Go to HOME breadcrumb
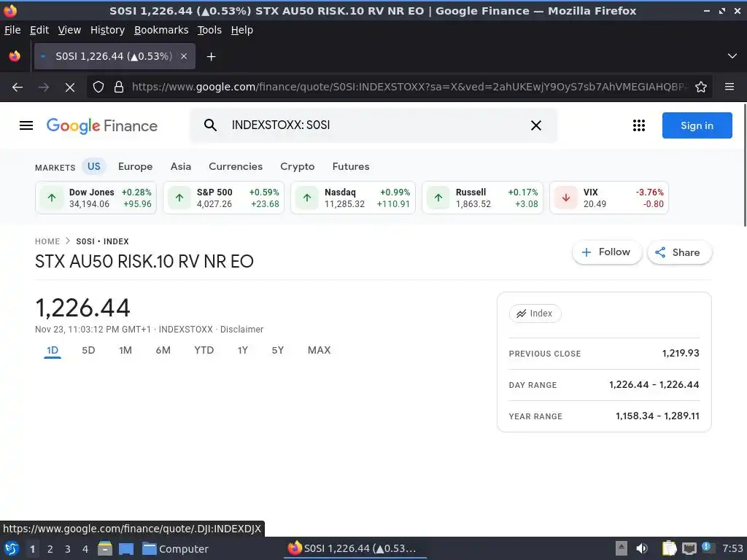The width and height of the screenshot is (747, 560). (x=47, y=241)
